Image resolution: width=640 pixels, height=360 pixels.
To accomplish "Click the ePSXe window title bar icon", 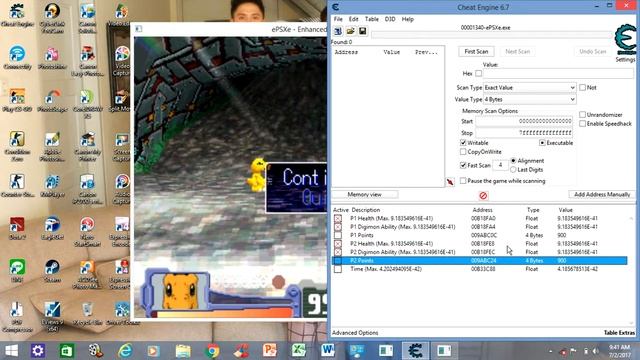I will point(139,29).
